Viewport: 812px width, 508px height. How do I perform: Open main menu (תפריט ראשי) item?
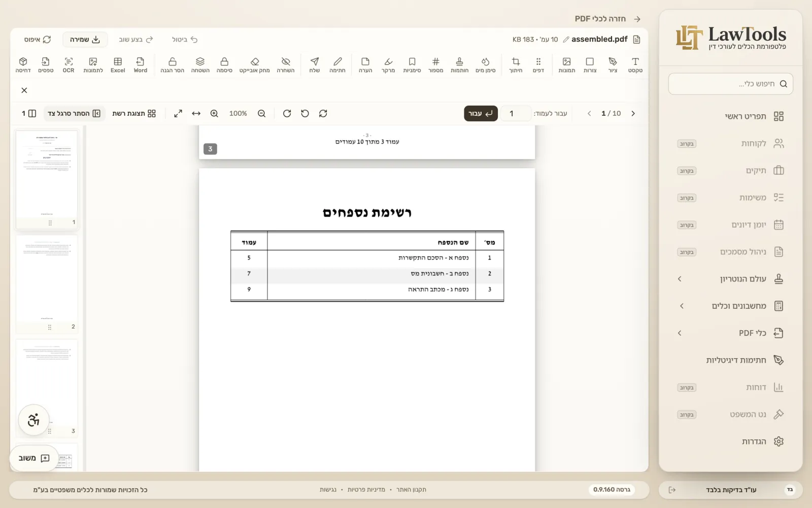click(x=731, y=116)
